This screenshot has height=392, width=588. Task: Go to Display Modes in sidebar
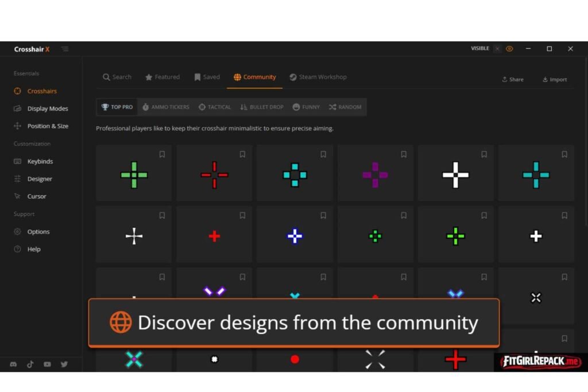[47, 108]
